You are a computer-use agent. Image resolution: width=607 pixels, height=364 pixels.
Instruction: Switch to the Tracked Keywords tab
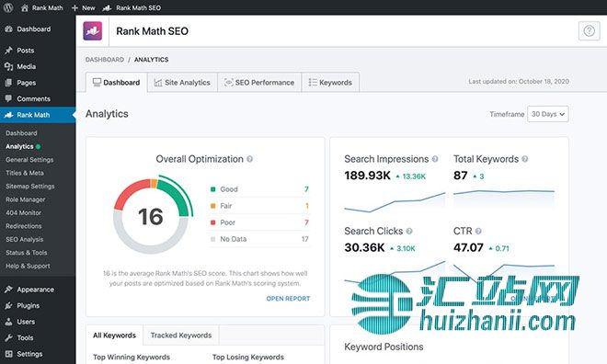tap(181, 336)
